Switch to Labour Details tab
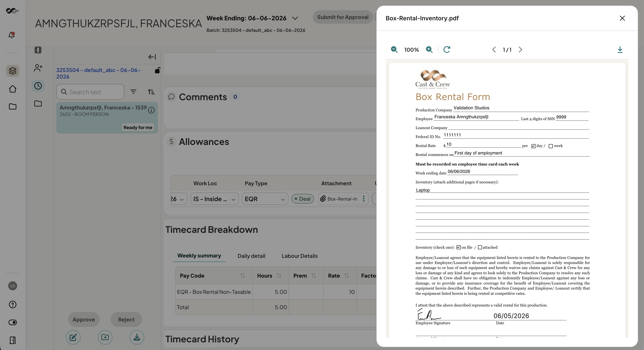 point(299,256)
